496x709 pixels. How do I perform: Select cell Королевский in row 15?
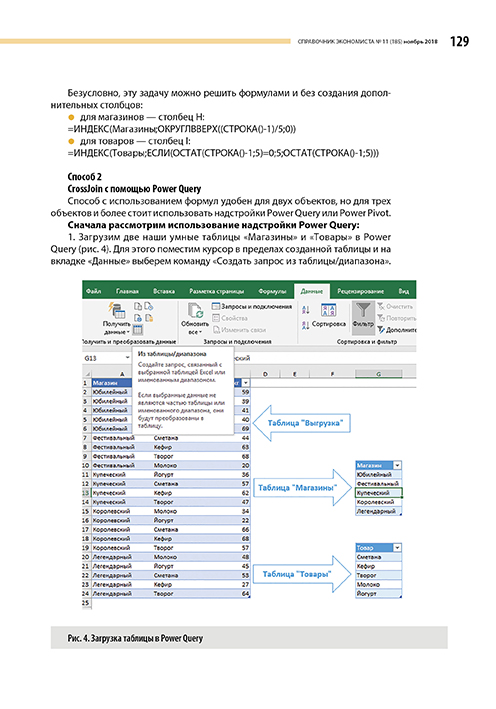coord(122,511)
